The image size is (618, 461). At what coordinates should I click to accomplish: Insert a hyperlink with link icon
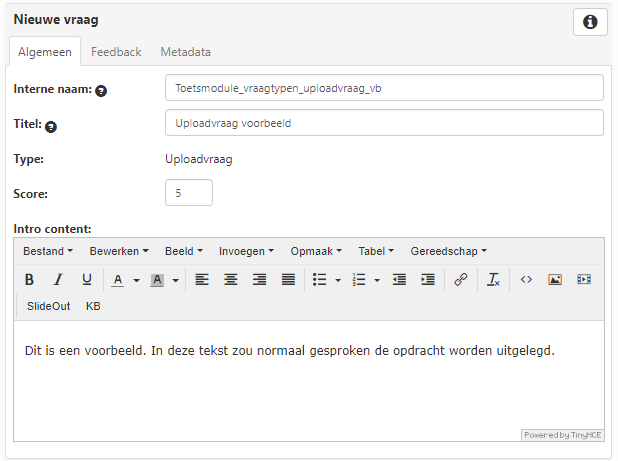(x=460, y=280)
